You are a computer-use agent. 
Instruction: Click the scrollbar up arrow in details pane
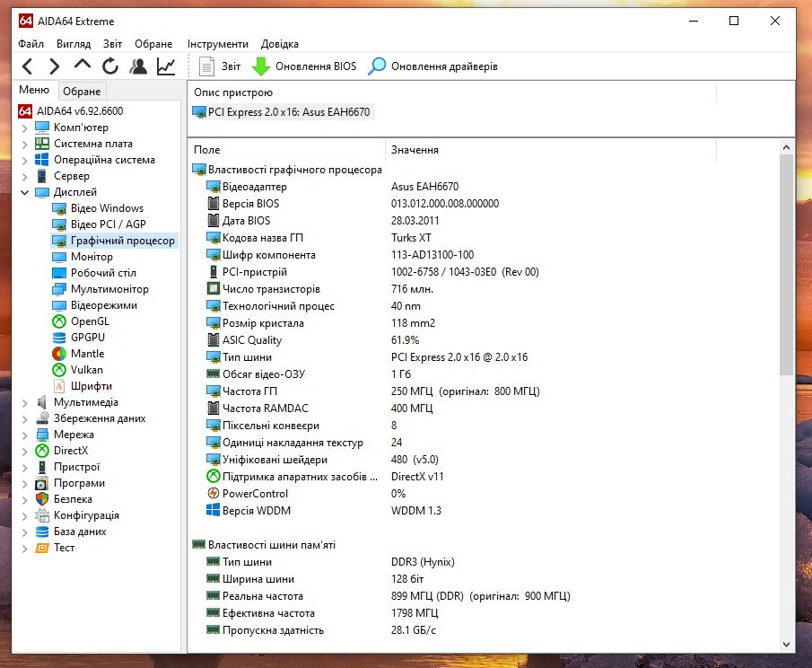pos(786,147)
